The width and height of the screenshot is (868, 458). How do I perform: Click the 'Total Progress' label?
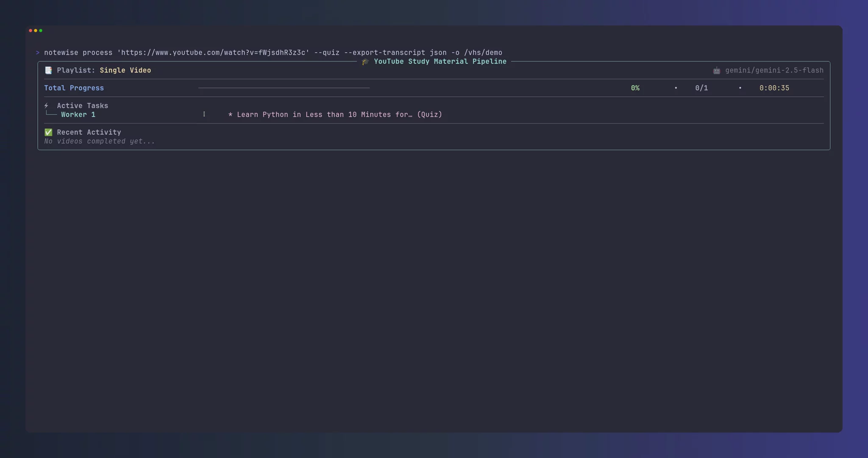[74, 88]
